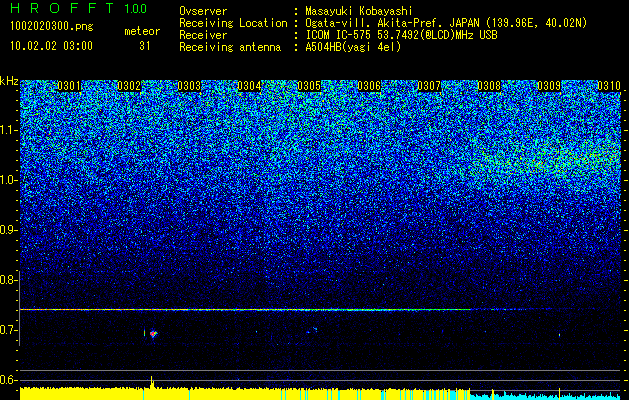Click the 0304 time marker
The height and width of the screenshot is (400, 629).
(x=249, y=86)
